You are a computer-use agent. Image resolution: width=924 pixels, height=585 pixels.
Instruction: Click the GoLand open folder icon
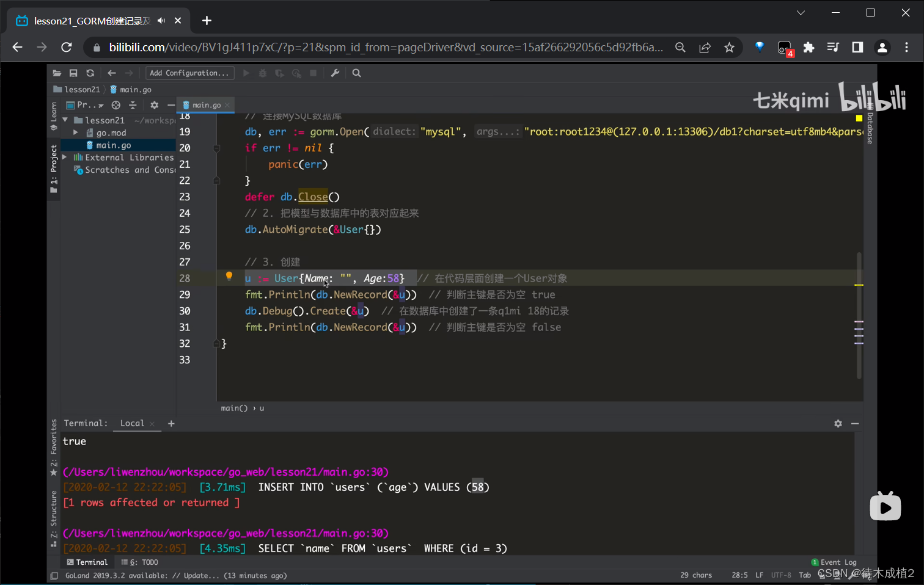[x=57, y=73]
